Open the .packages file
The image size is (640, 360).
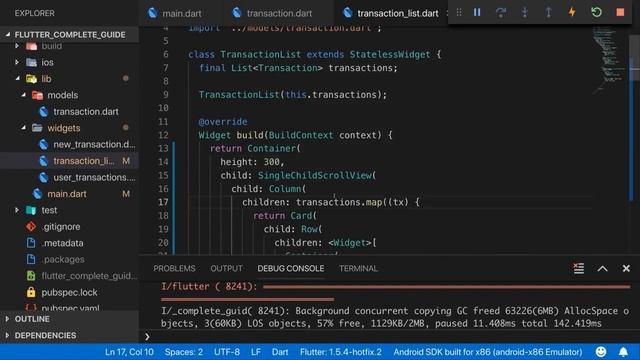63,260
